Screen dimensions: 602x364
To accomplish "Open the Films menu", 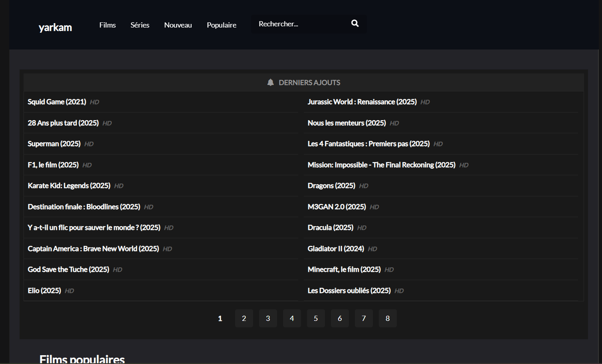I will coord(107,25).
